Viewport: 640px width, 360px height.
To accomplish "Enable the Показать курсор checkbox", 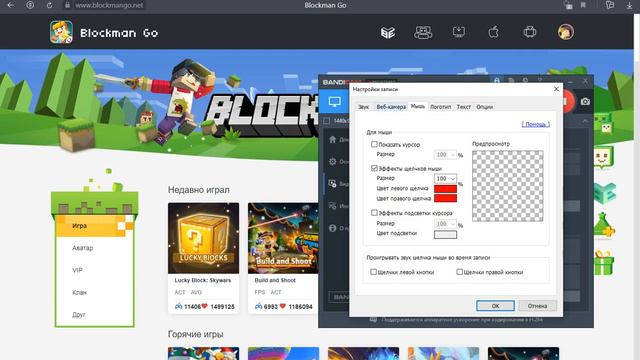I will click(374, 144).
